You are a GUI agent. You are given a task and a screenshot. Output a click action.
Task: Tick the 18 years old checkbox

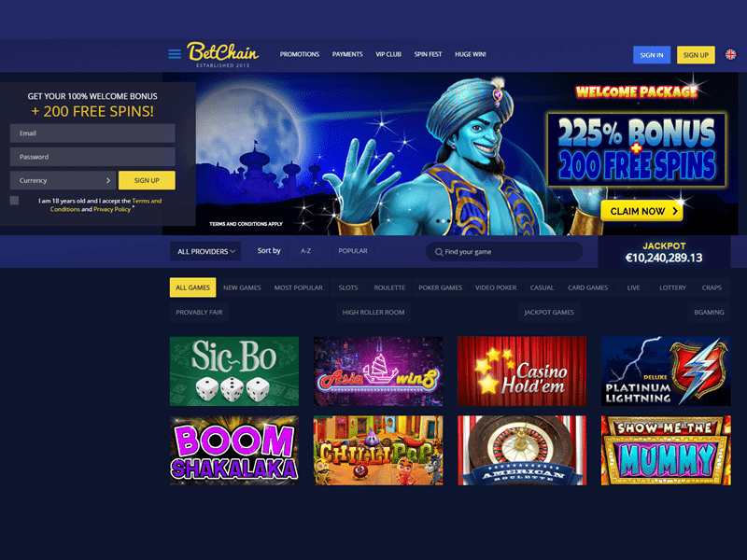click(x=14, y=201)
